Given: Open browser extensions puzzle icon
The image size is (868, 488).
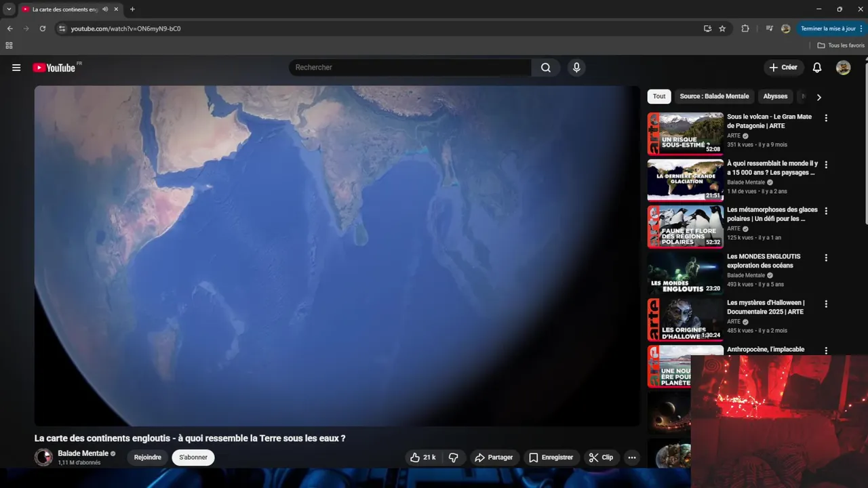Looking at the screenshot, I should tap(745, 28).
